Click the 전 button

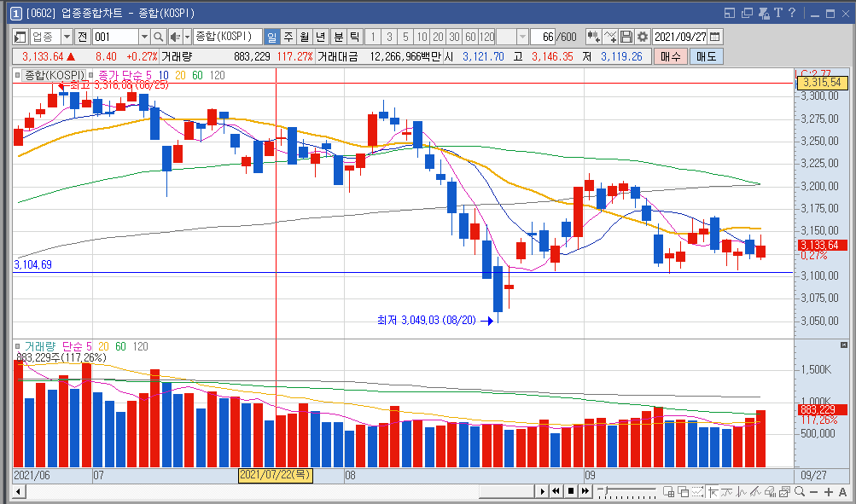(83, 37)
